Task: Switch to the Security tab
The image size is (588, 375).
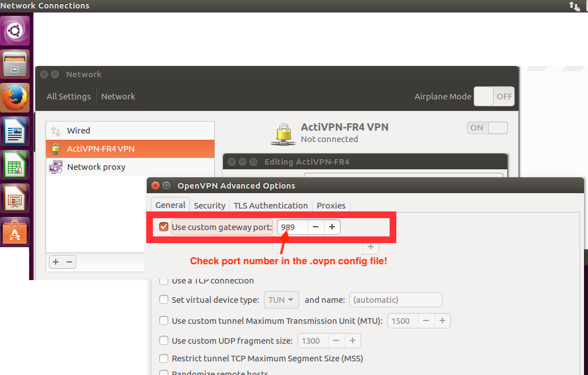Action: click(x=209, y=205)
